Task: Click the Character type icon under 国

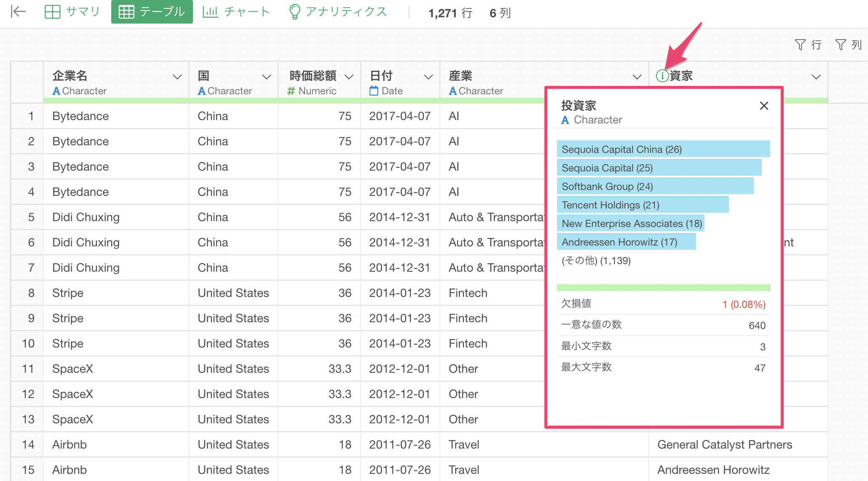Action: [x=202, y=91]
